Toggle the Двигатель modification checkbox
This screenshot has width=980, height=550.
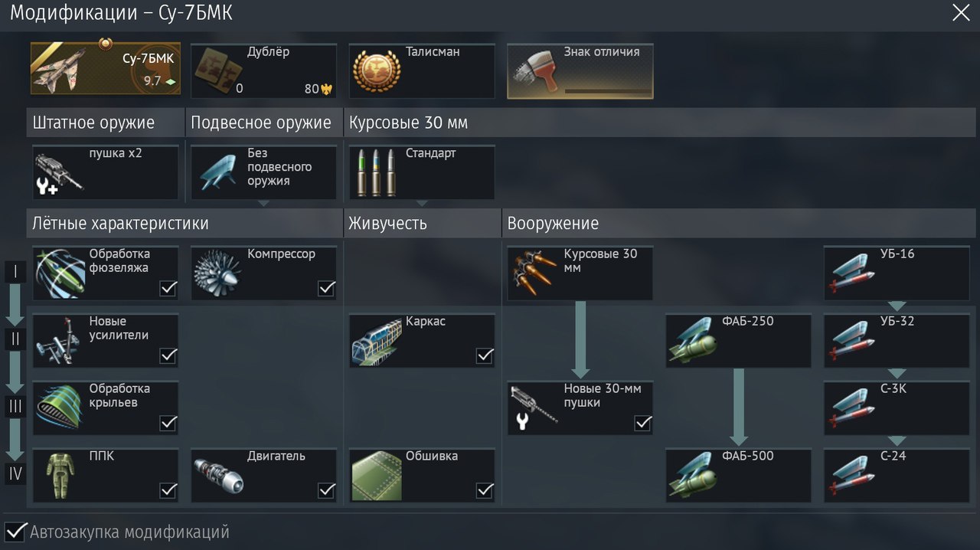point(326,490)
